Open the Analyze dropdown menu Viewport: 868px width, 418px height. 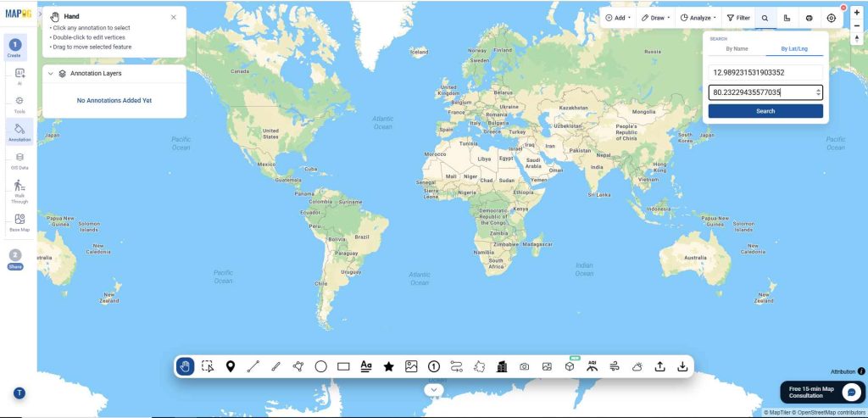[698, 18]
